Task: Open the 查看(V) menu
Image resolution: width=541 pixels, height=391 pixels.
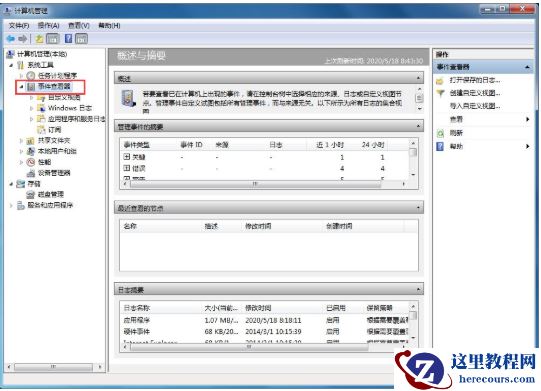Action: [79, 26]
